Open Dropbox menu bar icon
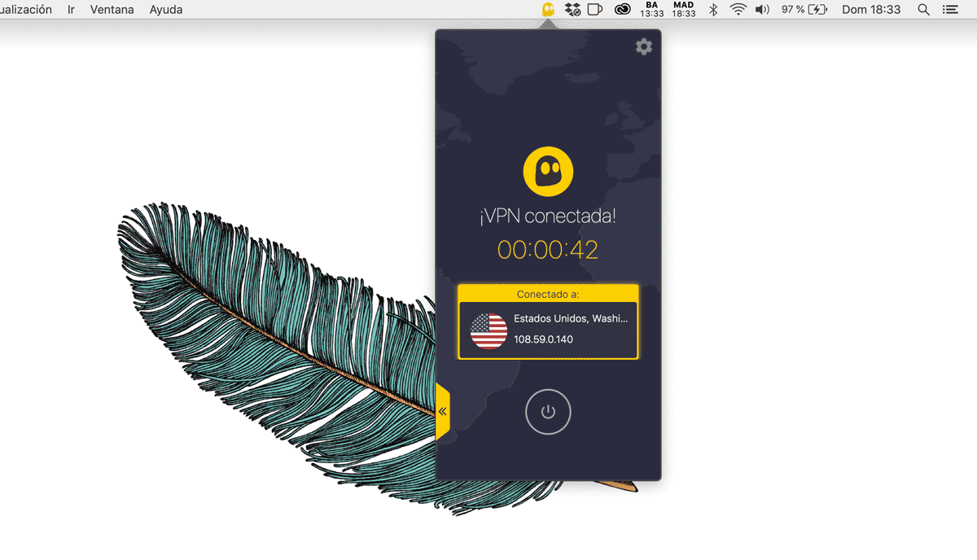 pyautogui.click(x=572, y=10)
